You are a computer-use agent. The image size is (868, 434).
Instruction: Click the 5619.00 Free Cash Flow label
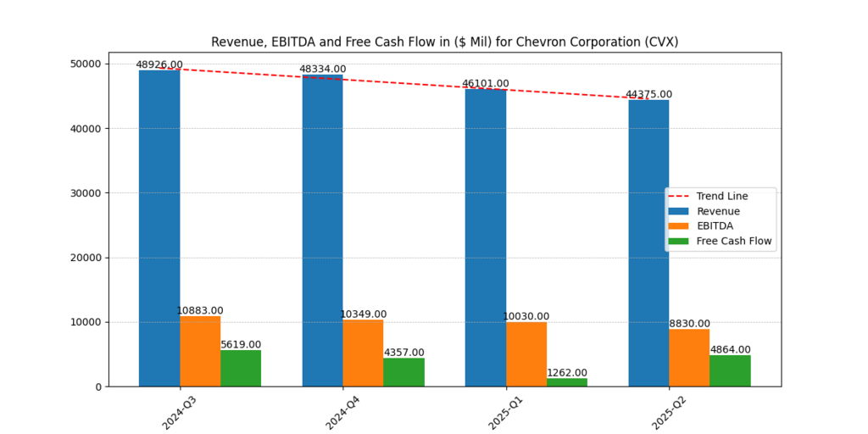pyautogui.click(x=241, y=345)
